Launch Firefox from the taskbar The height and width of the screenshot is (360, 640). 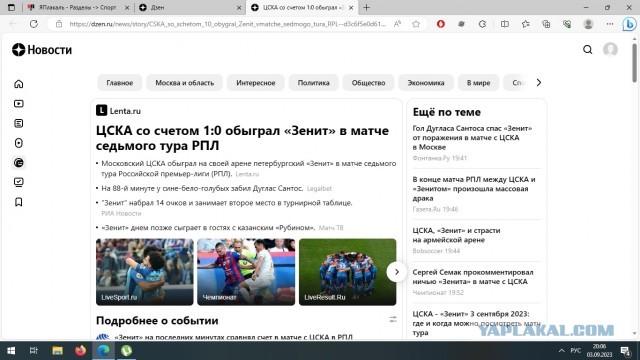(80, 351)
